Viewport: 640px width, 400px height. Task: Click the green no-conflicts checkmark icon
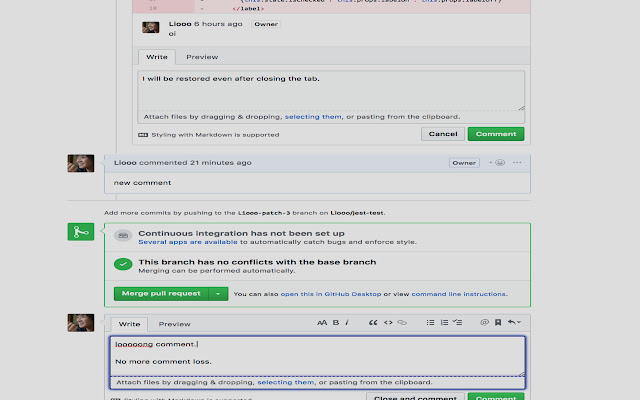click(x=123, y=264)
